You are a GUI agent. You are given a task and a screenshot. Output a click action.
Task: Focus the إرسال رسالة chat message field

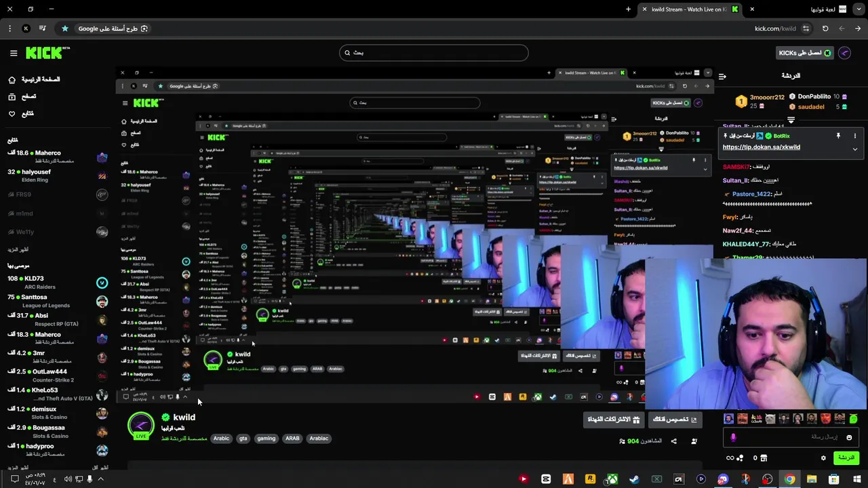(791, 438)
